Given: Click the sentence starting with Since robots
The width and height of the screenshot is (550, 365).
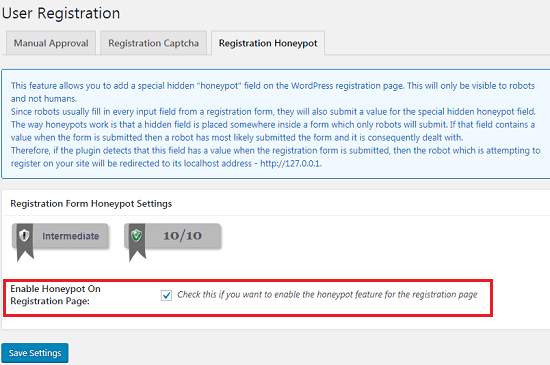Looking at the screenshot, I should coord(273,111).
